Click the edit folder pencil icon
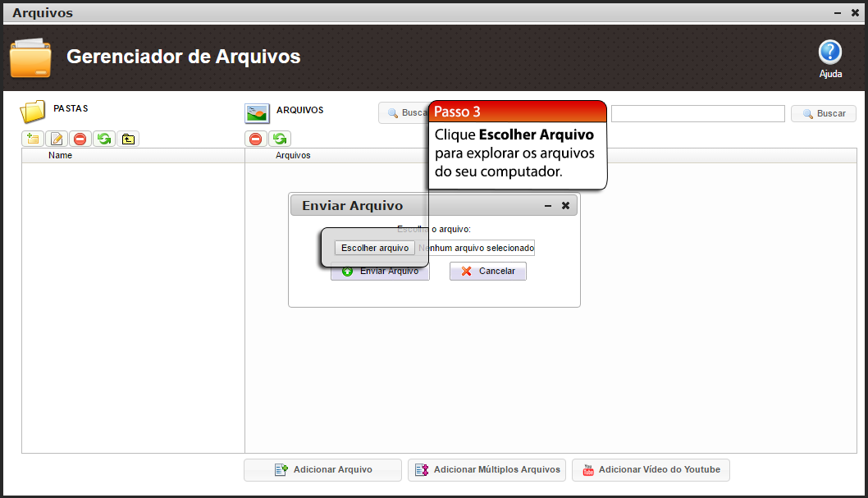The height and width of the screenshot is (498, 868). pyautogui.click(x=57, y=139)
